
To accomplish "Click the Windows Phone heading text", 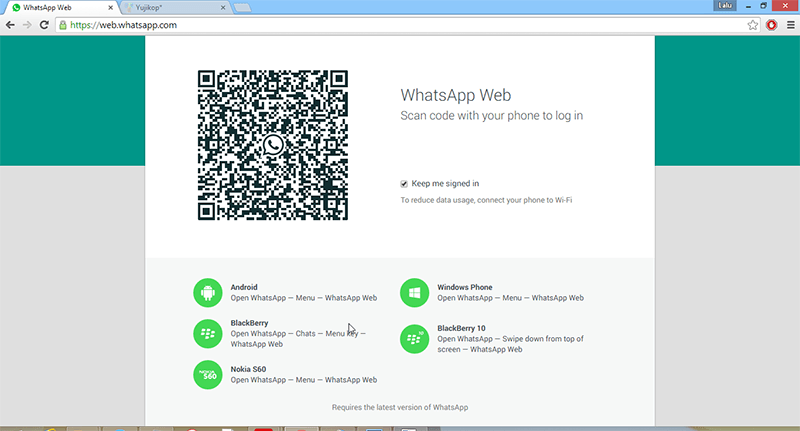I will pyautogui.click(x=464, y=287).
